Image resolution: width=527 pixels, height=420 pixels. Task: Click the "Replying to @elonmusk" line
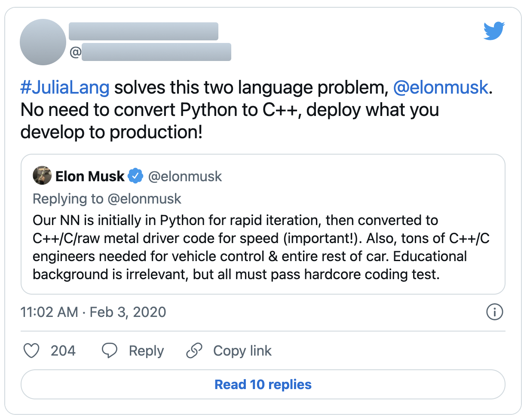107,199
